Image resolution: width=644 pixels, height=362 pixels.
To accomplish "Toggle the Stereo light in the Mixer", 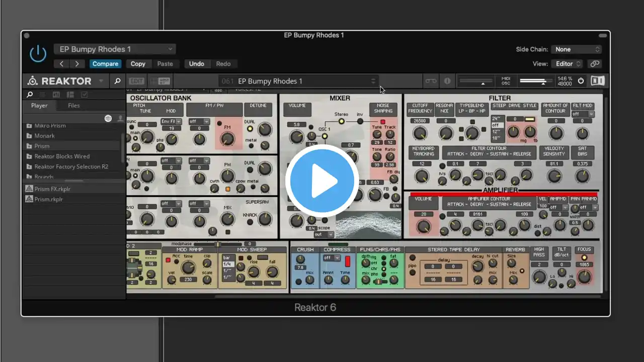I will 342,121.
